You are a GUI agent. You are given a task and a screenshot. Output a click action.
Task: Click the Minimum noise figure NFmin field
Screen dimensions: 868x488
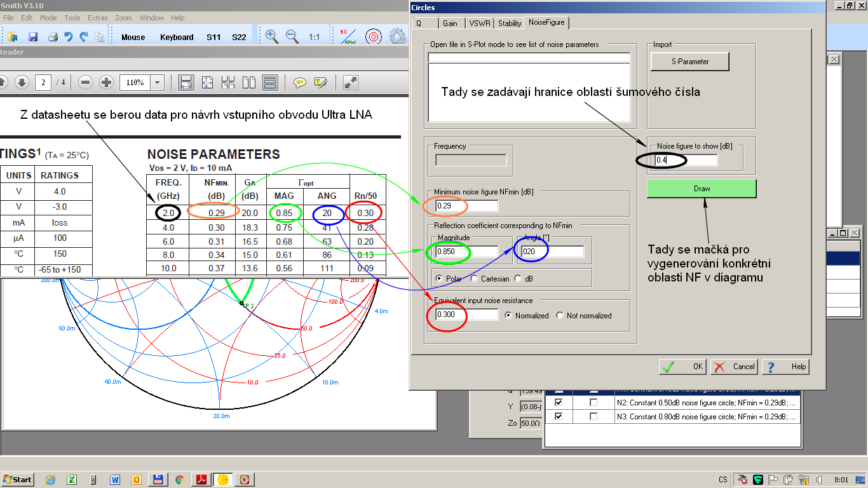click(467, 206)
